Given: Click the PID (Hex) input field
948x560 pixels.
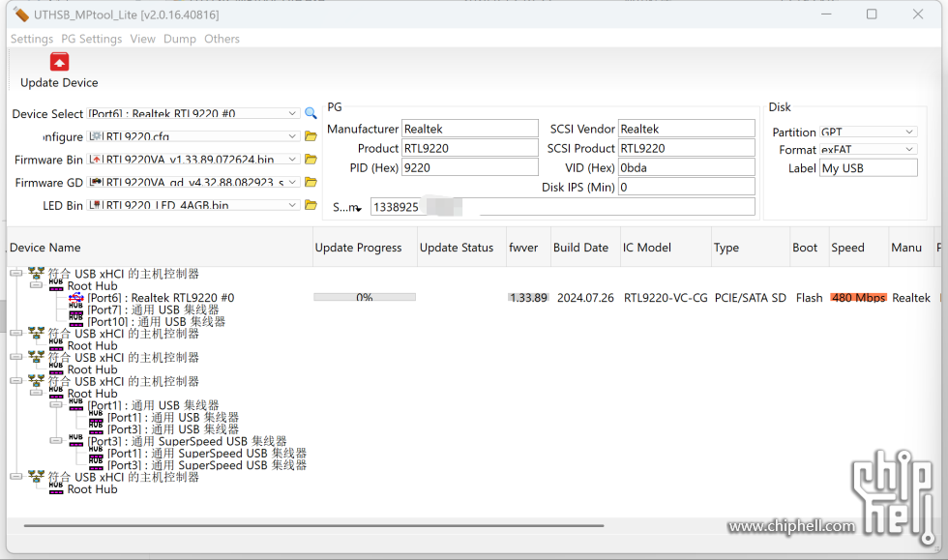Looking at the screenshot, I should tap(470, 167).
